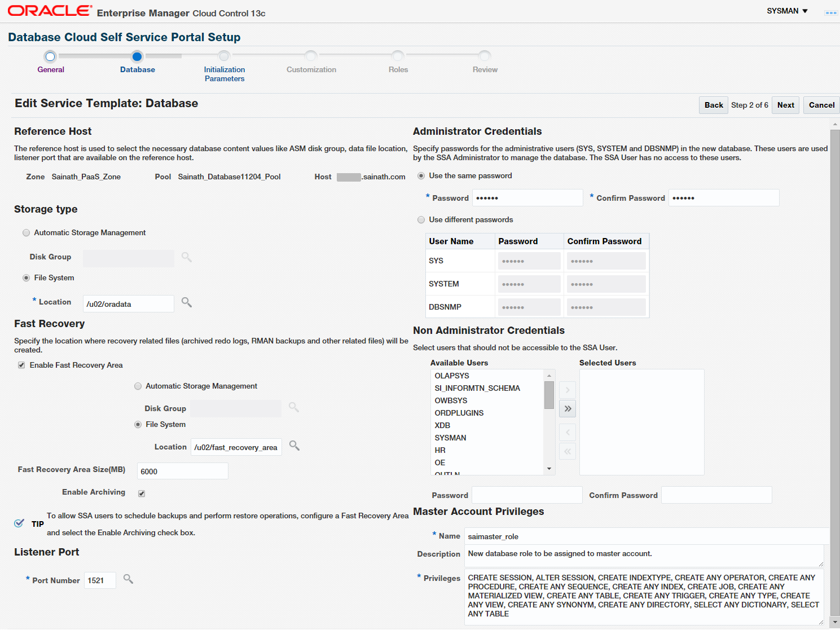Toggle the Enable Fast Recovery Area checkbox

pos(21,365)
